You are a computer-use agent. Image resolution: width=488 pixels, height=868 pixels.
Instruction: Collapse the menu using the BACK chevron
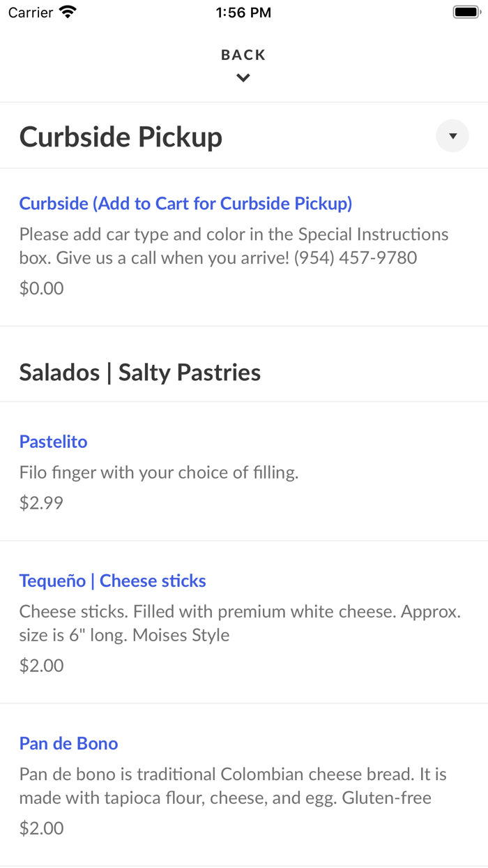coord(243,77)
